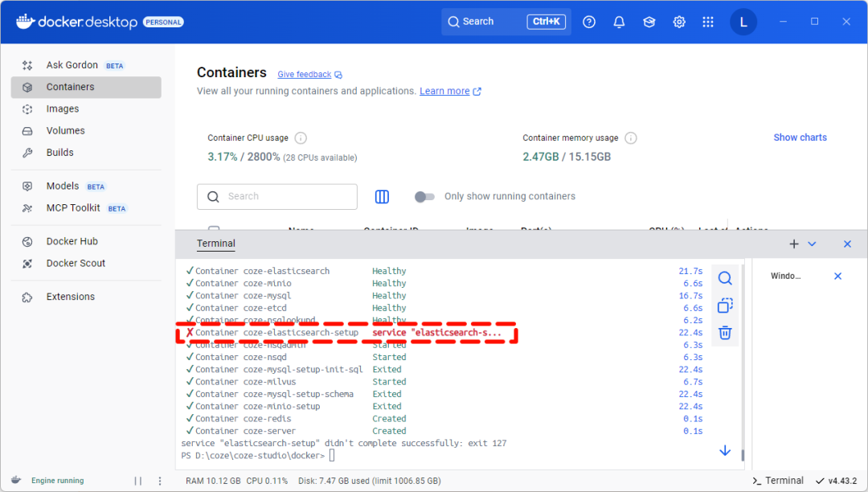This screenshot has width=868, height=492.
Task: Check the select-all containers checkbox
Action: (214, 230)
